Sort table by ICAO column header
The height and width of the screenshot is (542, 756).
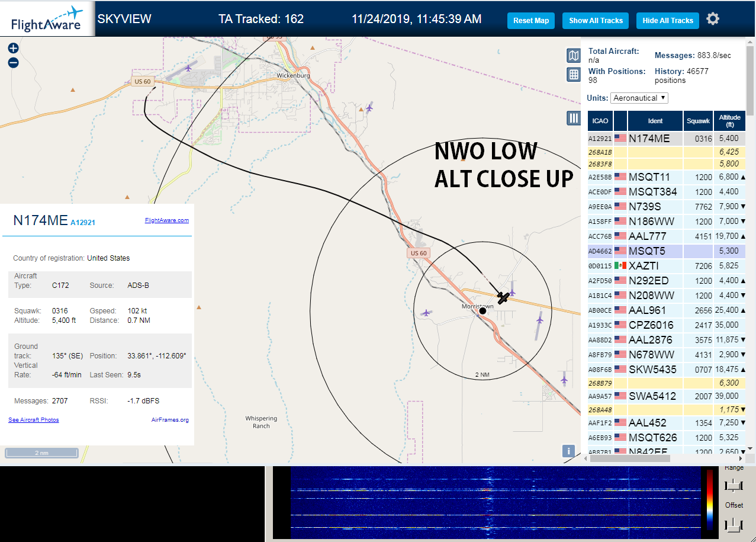(x=600, y=121)
